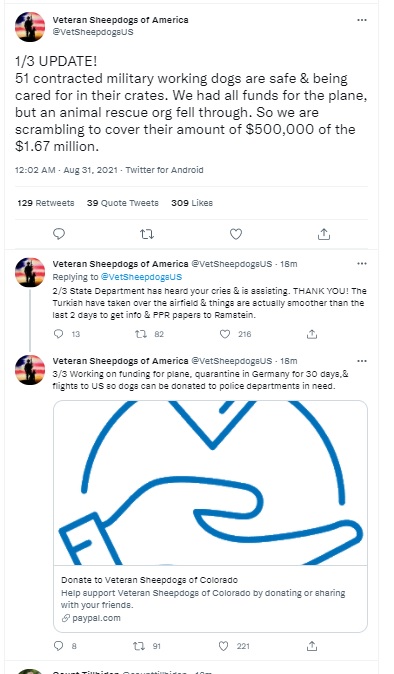Open Veteran Sheepdogs profile avatar on main tweet
The image size is (394, 674).
click(x=30, y=27)
